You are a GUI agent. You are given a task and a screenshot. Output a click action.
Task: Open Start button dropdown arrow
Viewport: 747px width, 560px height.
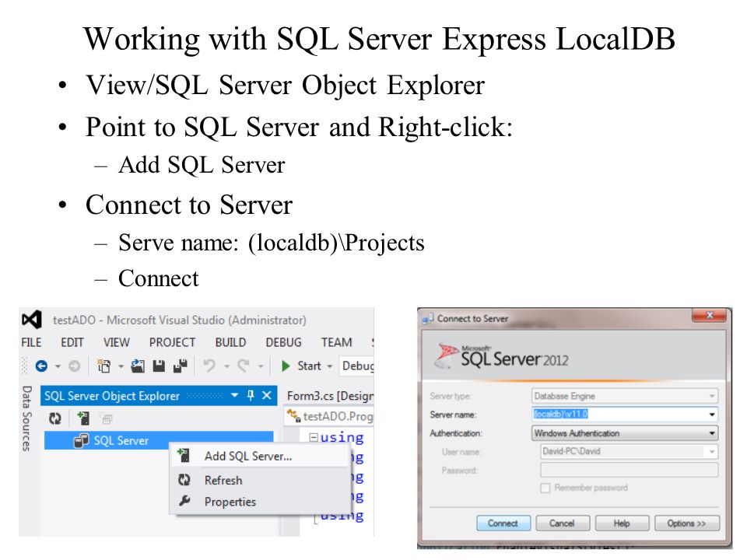[x=329, y=366]
